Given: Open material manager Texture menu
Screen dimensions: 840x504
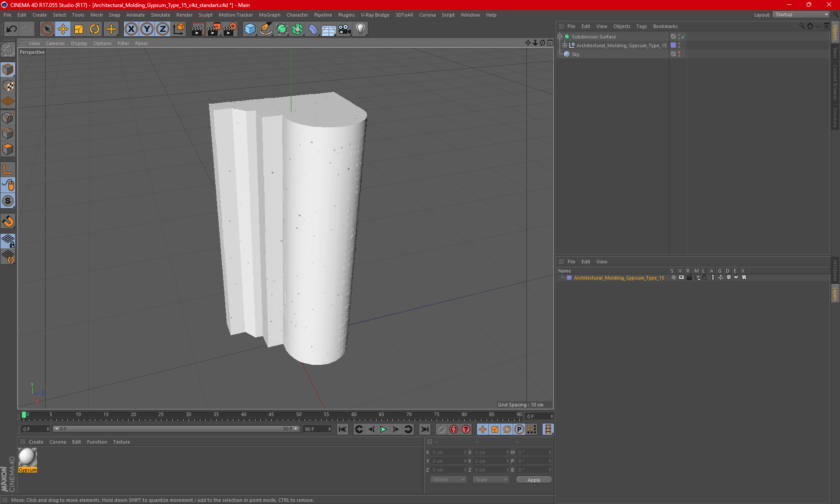Looking at the screenshot, I should (x=121, y=442).
